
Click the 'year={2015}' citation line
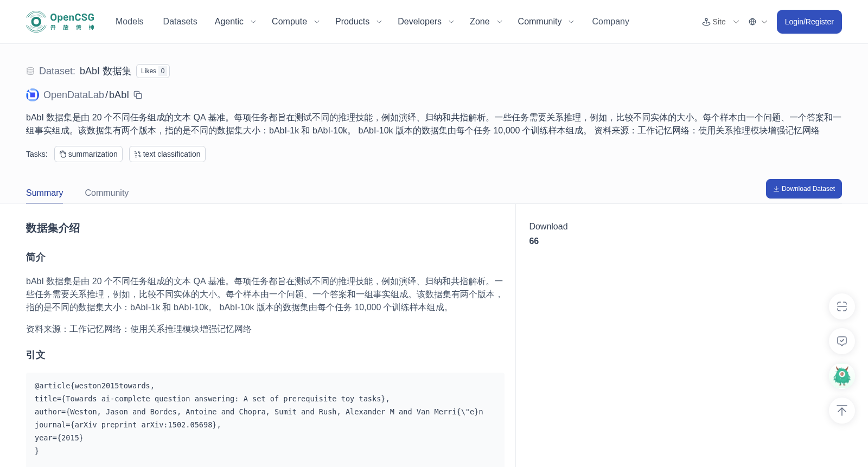pyautogui.click(x=59, y=438)
